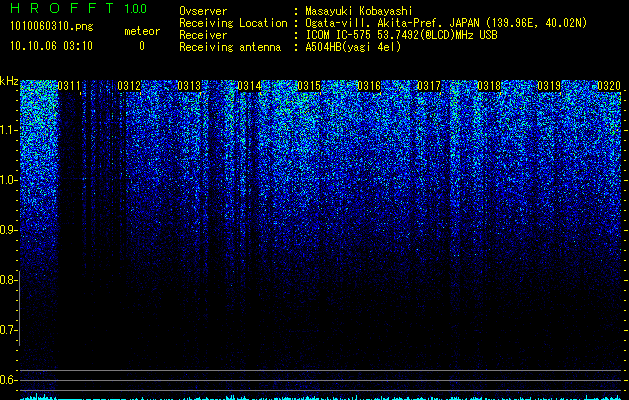The image size is (629, 400).
Task: Click the 0318 time marker
Action: click(489, 86)
